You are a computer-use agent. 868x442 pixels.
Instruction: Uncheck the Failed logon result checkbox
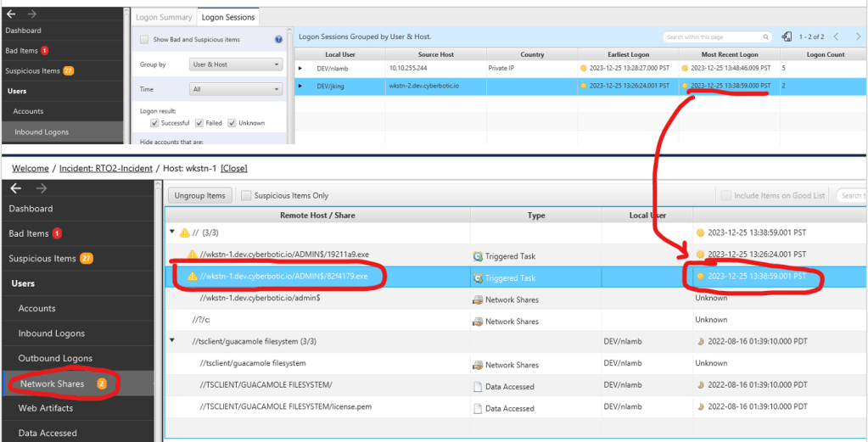point(199,123)
